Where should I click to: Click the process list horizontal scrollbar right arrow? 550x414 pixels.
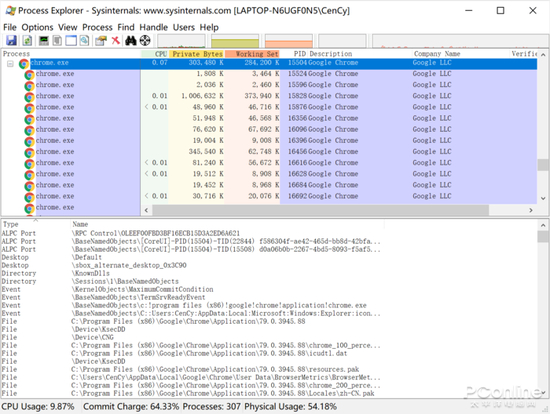click(x=531, y=210)
